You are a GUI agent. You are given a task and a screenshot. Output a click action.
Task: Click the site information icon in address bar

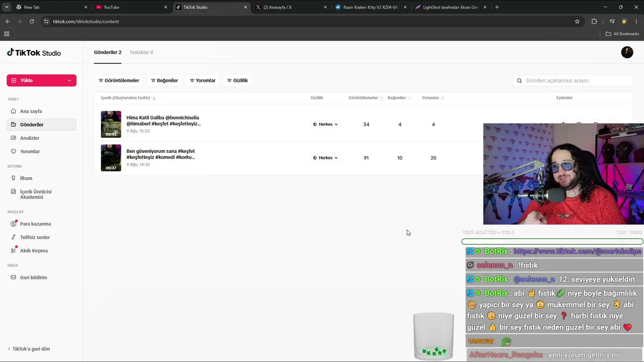46,22
